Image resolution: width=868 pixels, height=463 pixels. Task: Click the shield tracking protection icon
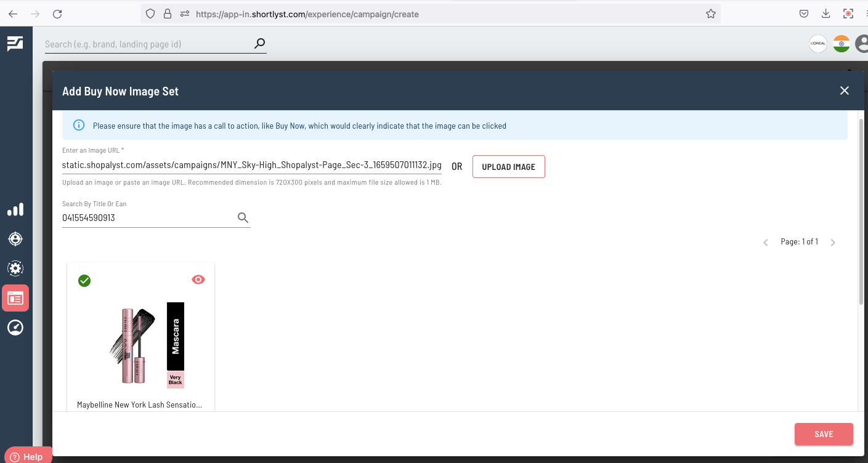(150, 14)
